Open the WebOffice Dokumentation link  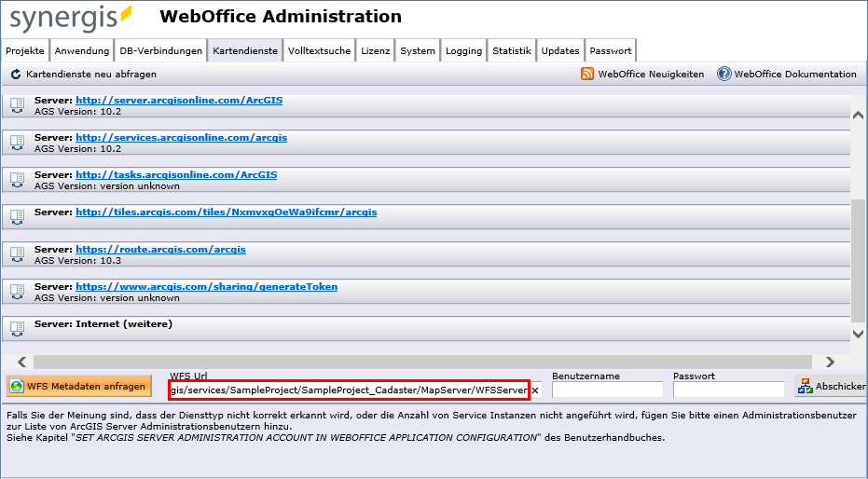click(795, 75)
